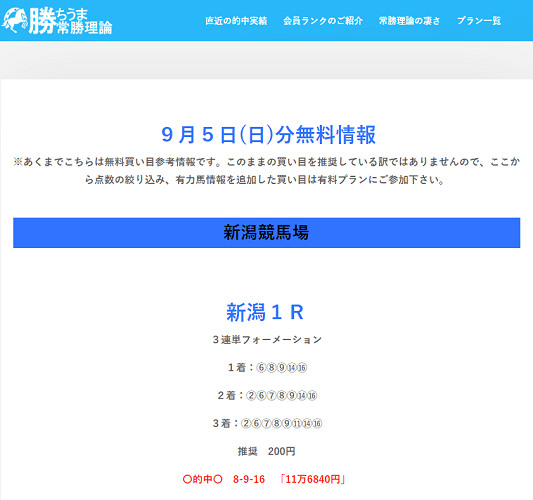533x500 pixels.
Task: Click the 11万6840円 payout text
Action: pos(312,479)
